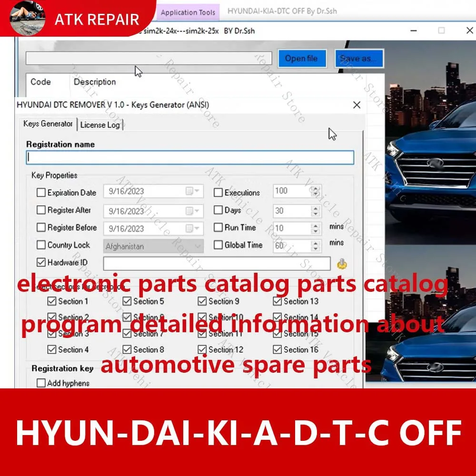This screenshot has height=476, width=476.
Task: Click the Open file button
Action: point(302,58)
